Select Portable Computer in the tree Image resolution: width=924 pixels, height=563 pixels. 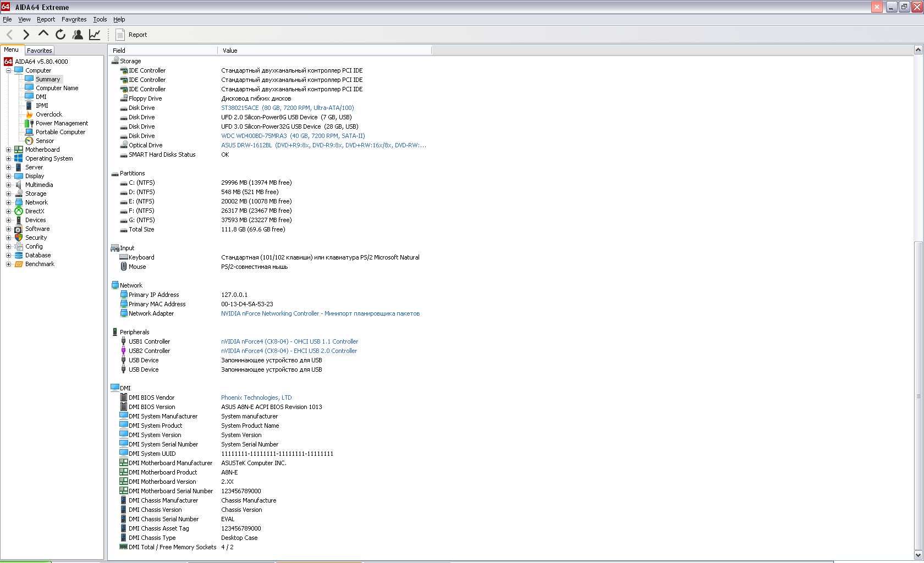[x=61, y=132]
